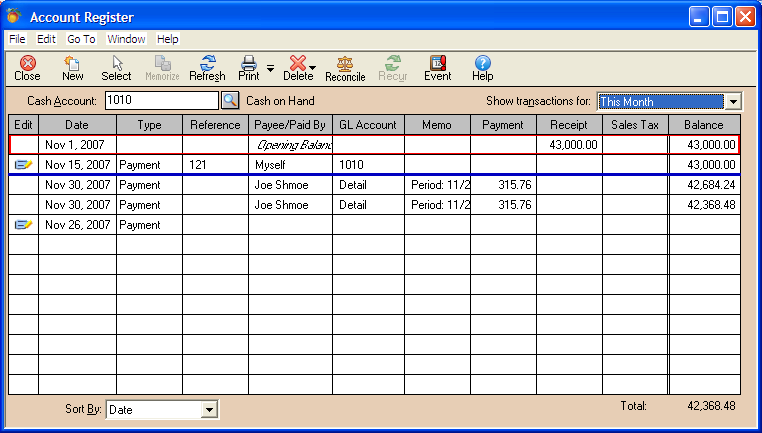Image resolution: width=762 pixels, height=433 pixels.
Task: Expand the Show transactions for dropdown
Action: tap(733, 102)
